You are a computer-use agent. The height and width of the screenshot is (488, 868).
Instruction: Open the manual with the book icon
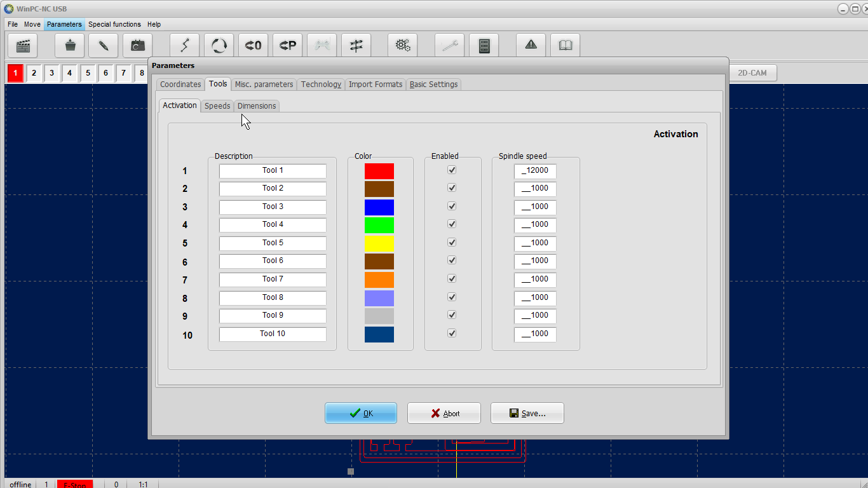click(x=566, y=46)
